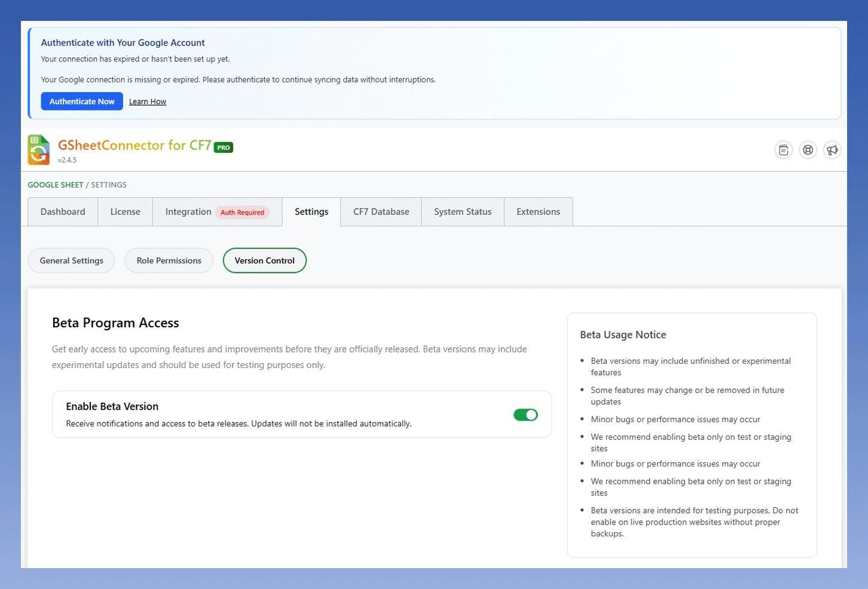Click 'Your connection has expired' message

[135, 59]
